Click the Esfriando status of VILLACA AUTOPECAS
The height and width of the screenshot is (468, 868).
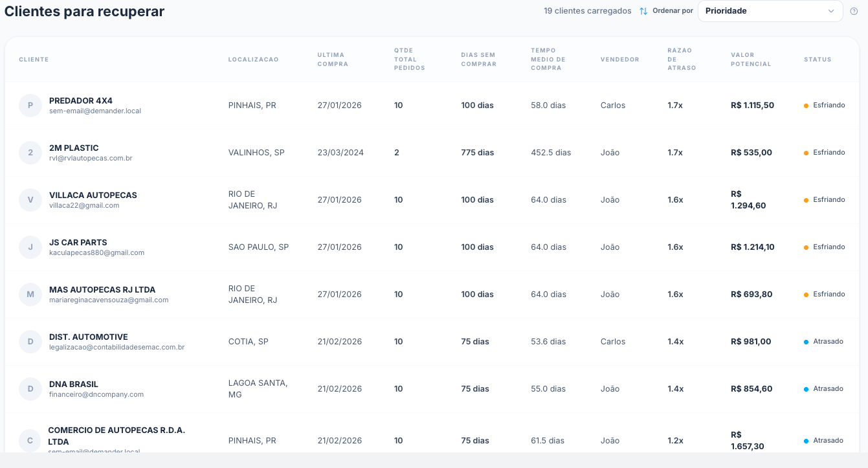tap(825, 200)
